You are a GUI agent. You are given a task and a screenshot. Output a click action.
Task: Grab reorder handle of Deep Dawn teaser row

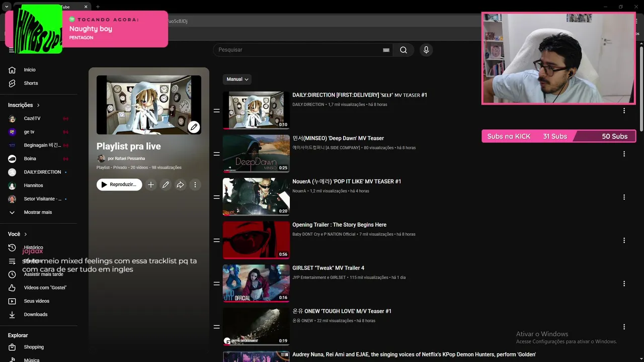pyautogui.click(x=216, y=154)
